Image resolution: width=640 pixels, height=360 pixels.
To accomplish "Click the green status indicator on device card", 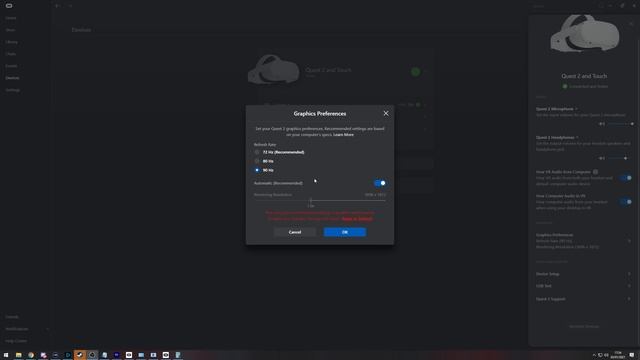I will click(416, 72).
